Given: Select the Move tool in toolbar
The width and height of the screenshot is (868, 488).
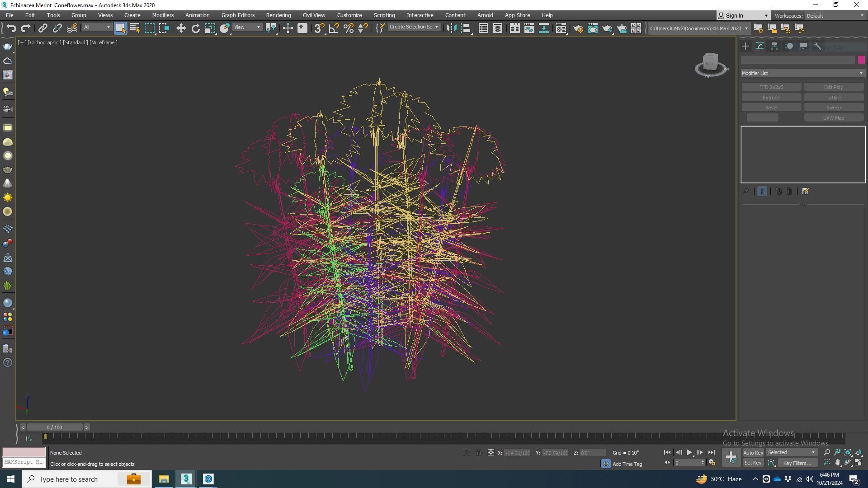Looking at the screenshot, I should 181,28.
